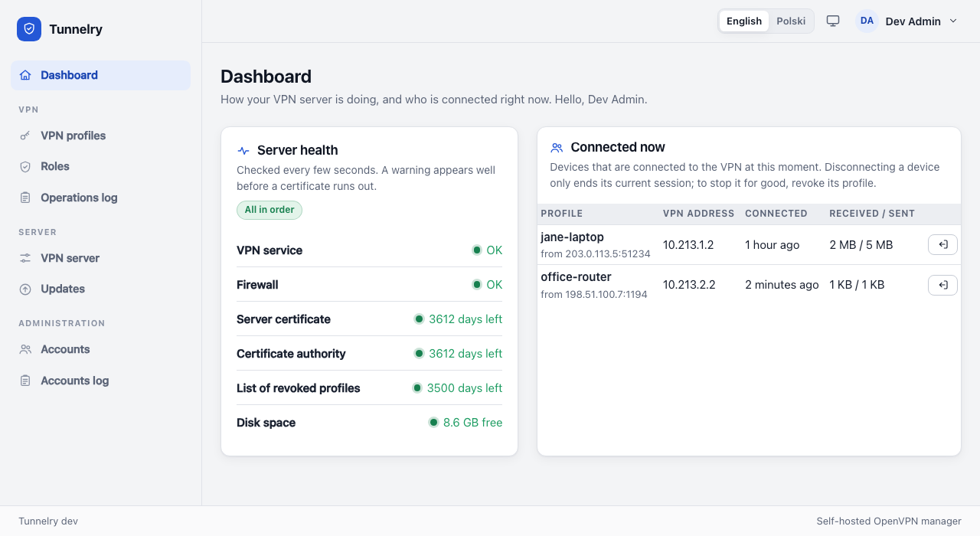Click the 2 minutes ago connected time
Screen dimensions: 980x536
tap(782, 285)
